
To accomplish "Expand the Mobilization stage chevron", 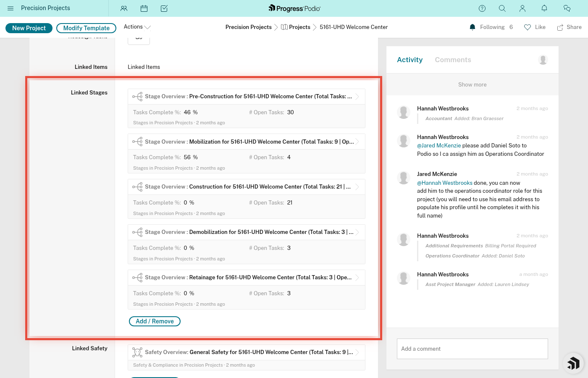I will [x=357, y=142].
